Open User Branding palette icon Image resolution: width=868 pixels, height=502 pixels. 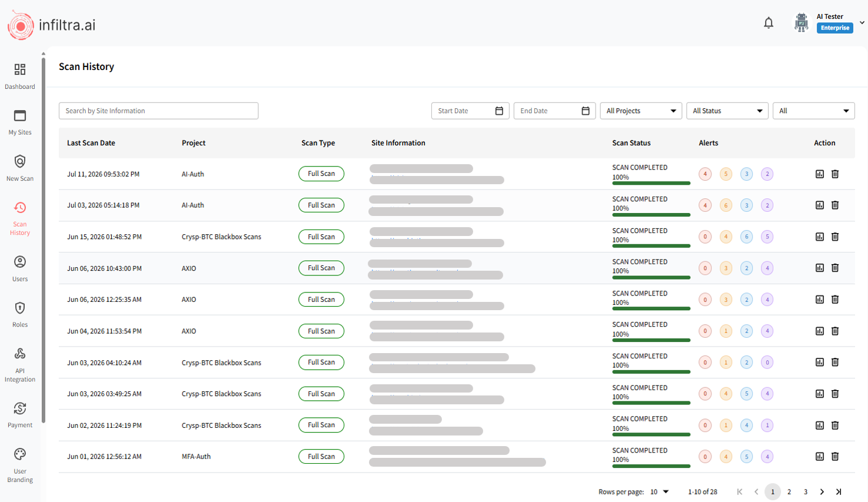tap(20, 454)
